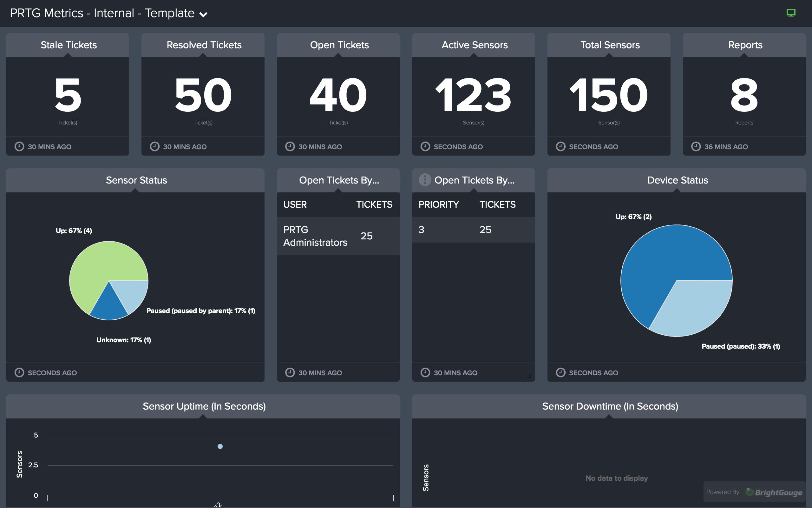Viewport: 812px width, 508px height.
Task: Click the BrightGauge logo
Action: tap(774, 492)
